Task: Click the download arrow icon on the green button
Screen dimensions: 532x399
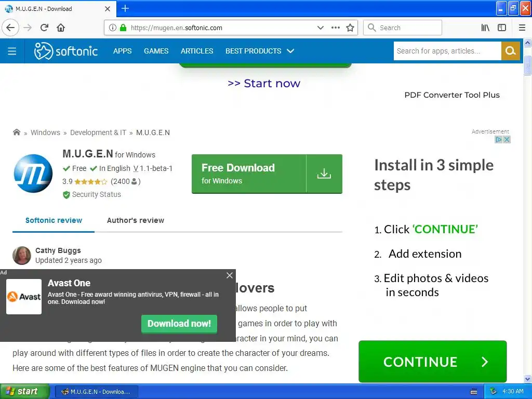Action: (324, 174)
